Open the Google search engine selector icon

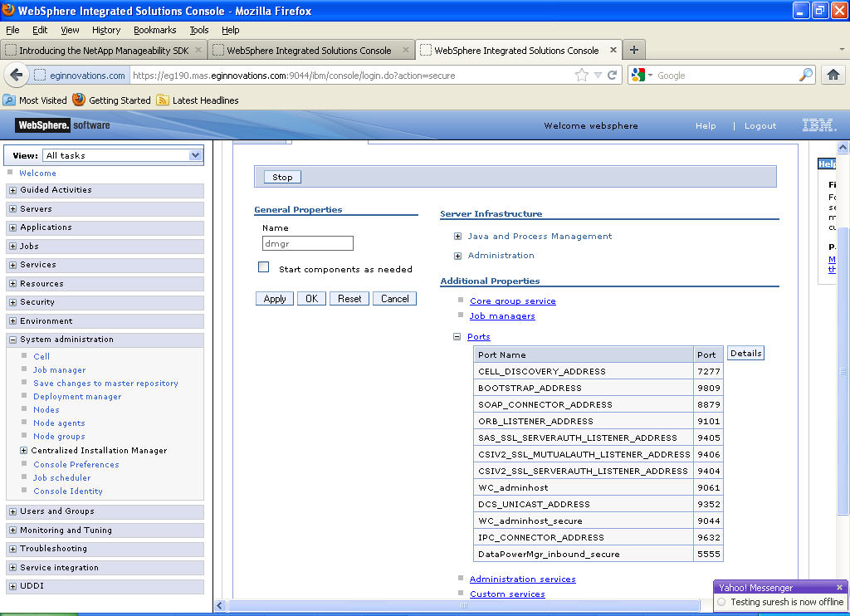coord(642,75)
